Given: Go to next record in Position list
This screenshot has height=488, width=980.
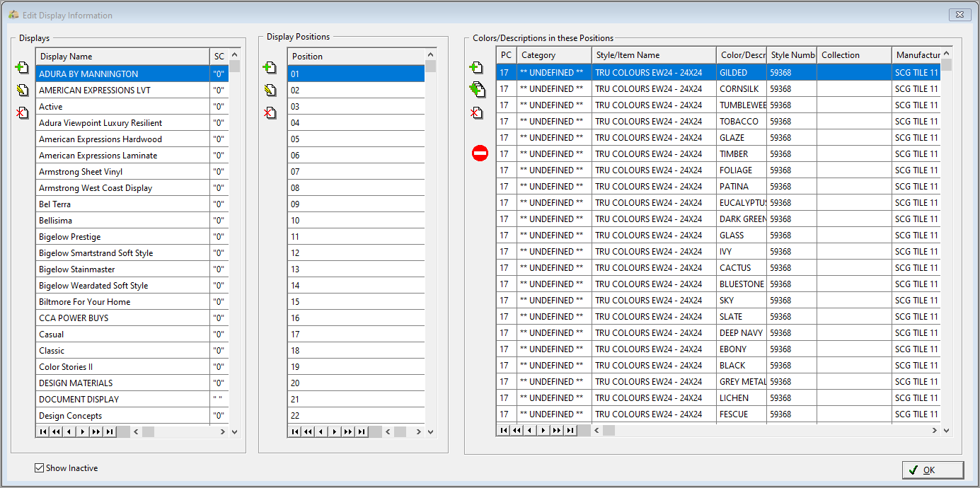Looking at the screenshot, I should [x=335, y=431].
